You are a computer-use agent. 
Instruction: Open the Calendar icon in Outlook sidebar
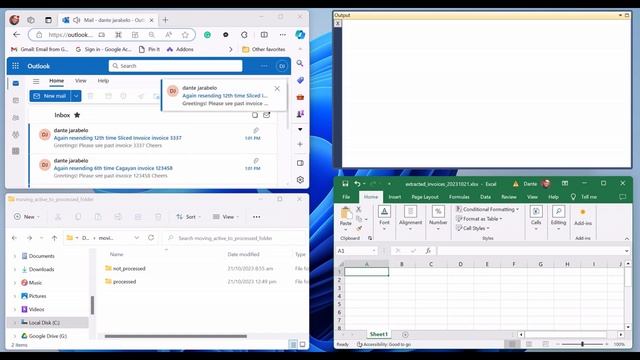[16, 100]
